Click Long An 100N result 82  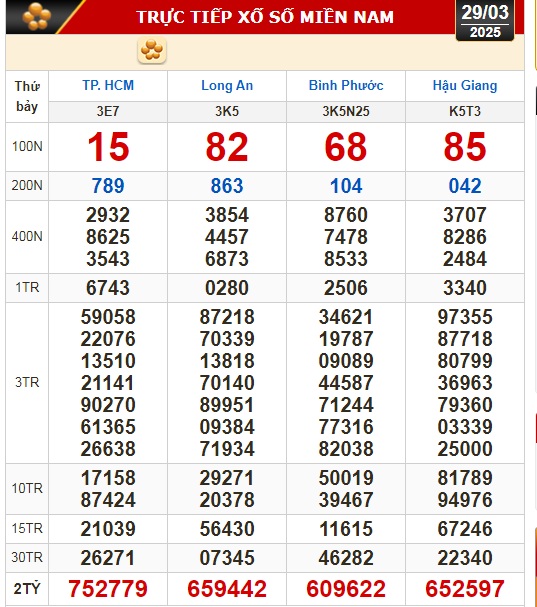(x=227, y=147)
